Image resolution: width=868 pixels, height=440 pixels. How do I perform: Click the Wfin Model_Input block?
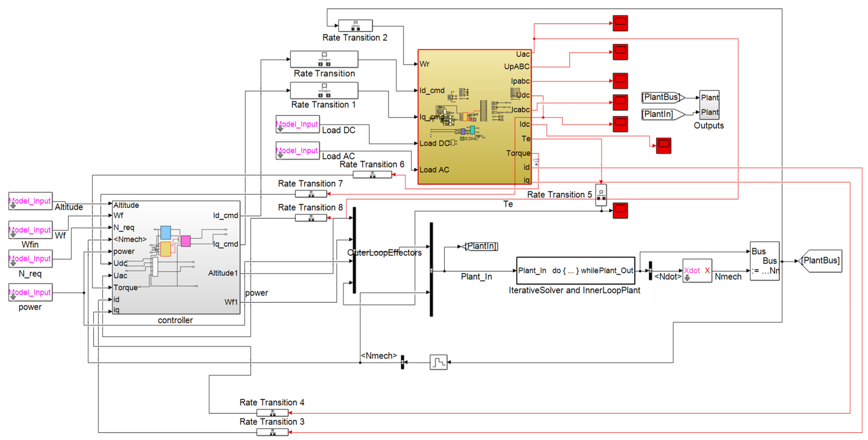30,230
